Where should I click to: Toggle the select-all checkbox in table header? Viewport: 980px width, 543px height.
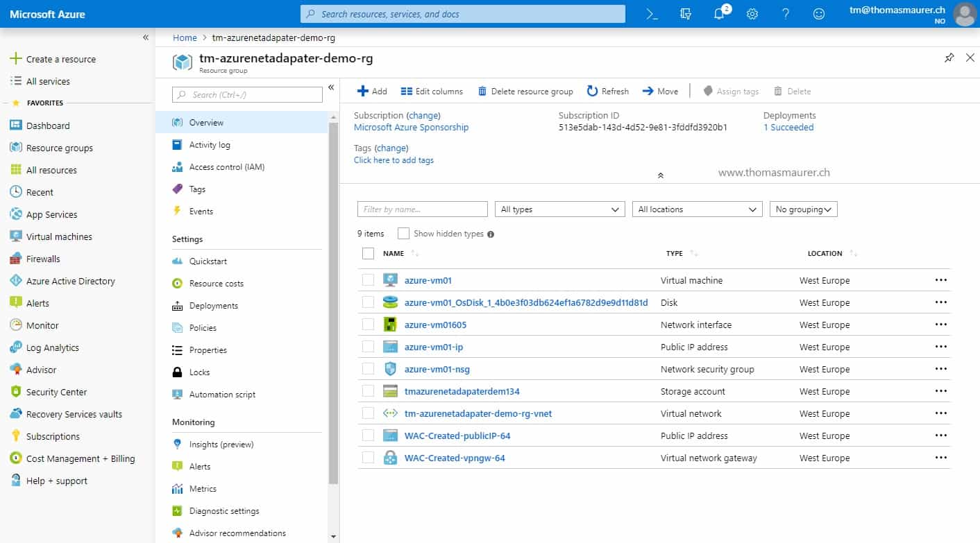[369, 254]
